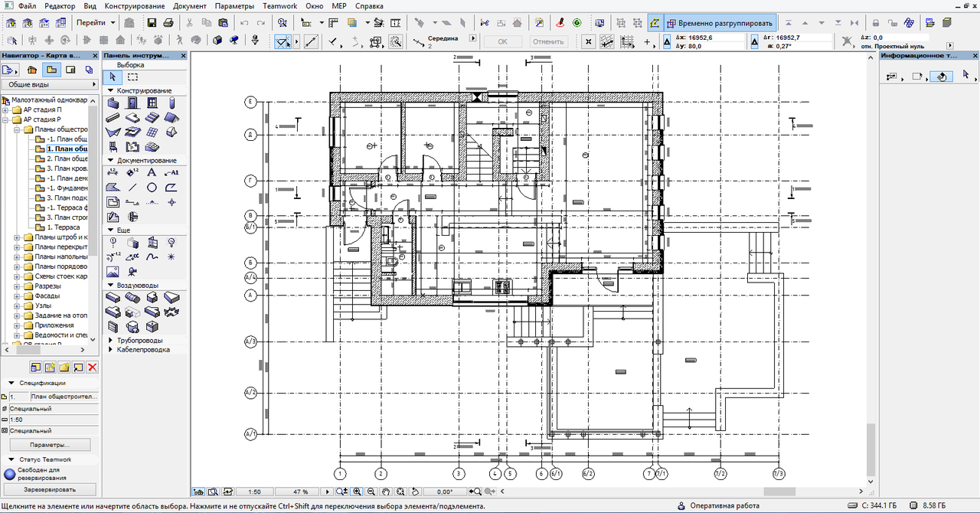Screen dimensions: 980x513
Task: Activate the Polyline tool
Action: (172, 188)
